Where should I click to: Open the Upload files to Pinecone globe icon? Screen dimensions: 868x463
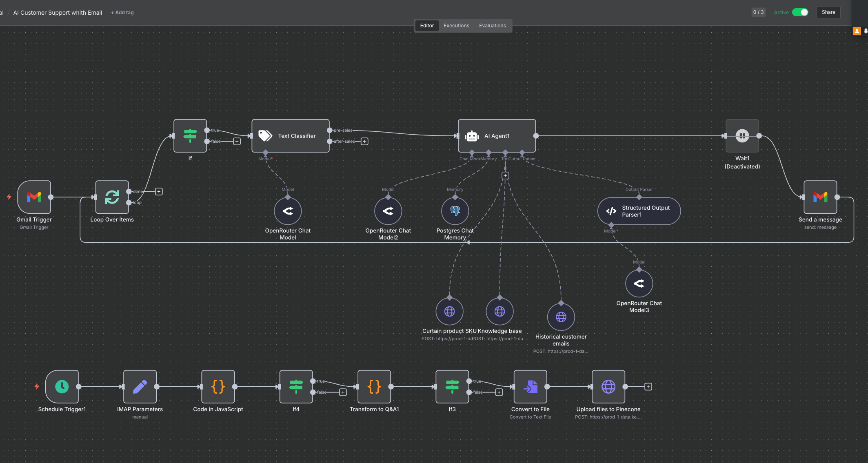coord(608,386)
